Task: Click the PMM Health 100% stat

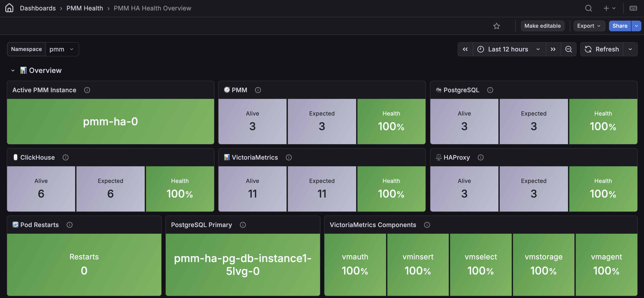Action: (x=391, y=121)
